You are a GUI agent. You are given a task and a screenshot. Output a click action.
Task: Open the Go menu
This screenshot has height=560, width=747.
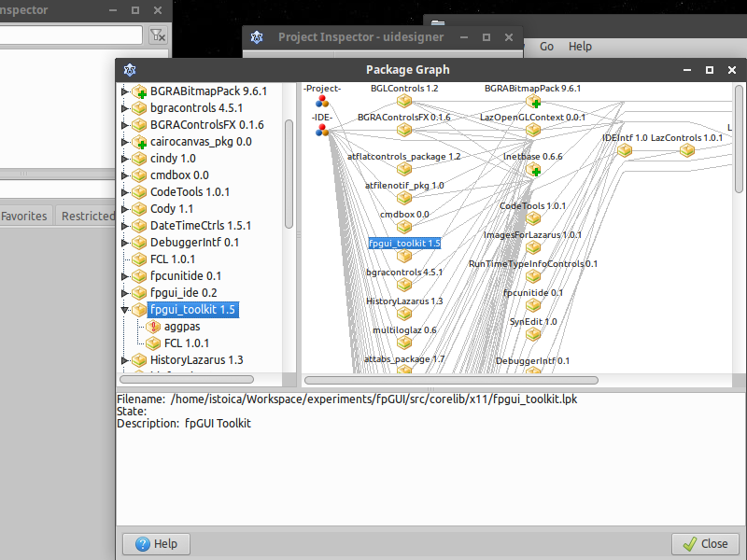[545, 46]
